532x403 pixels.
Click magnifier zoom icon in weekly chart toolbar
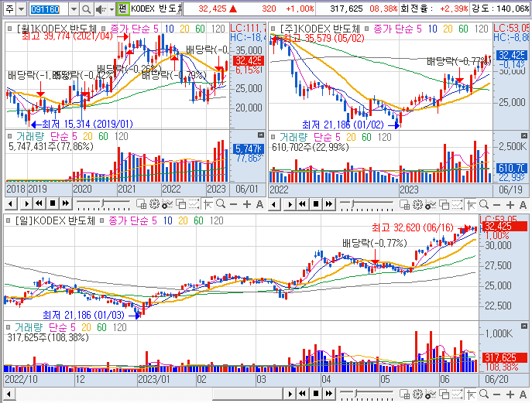click(x=484, y=205)
